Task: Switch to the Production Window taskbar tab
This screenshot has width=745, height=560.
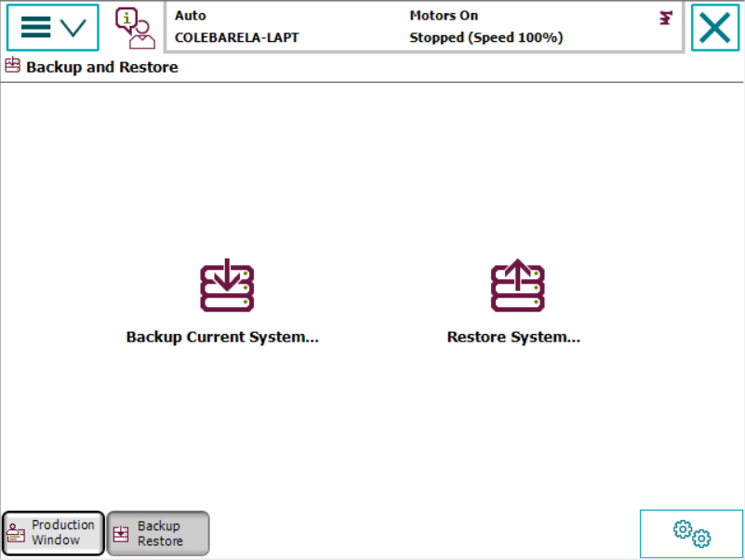Action: [53, 533]
